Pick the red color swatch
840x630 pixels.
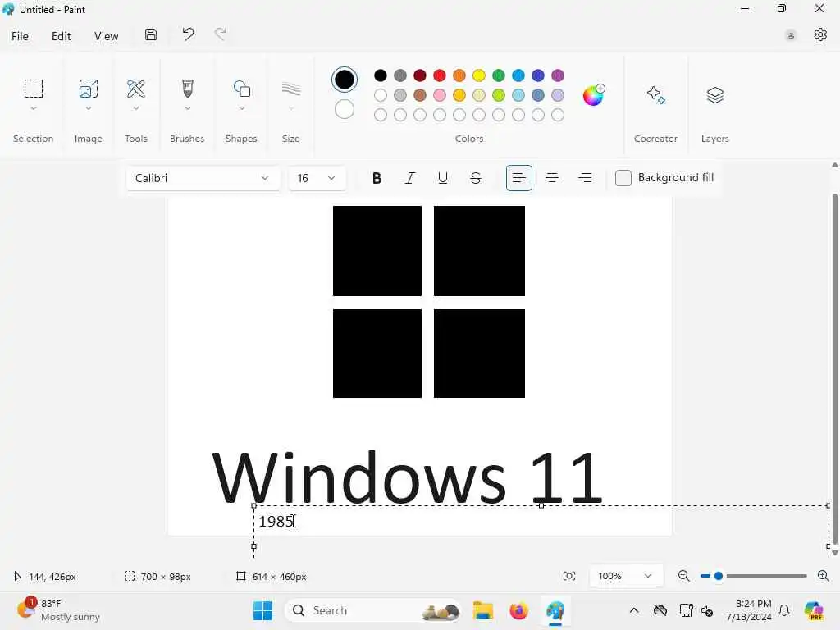pyautogui.click(x=440, y=75)
